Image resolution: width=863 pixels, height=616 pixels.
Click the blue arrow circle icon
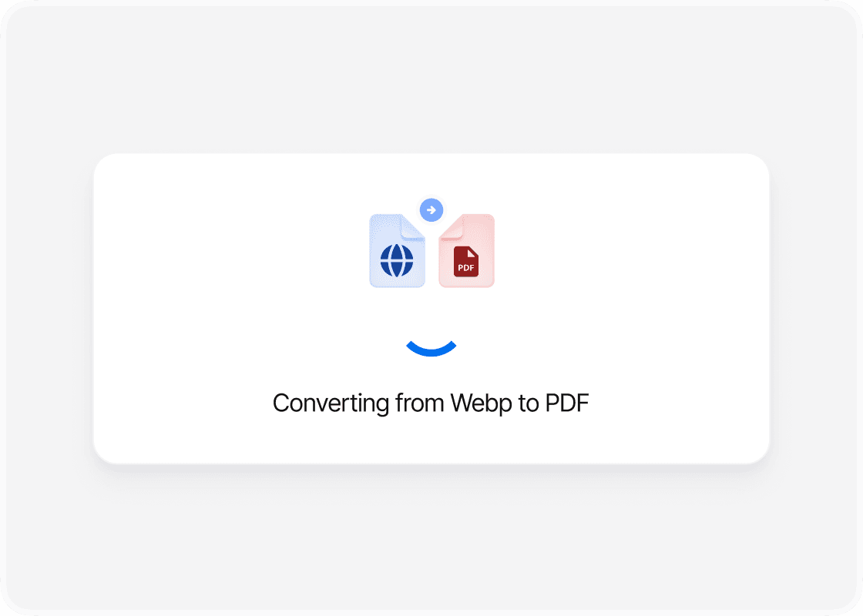click(x=431, y=210)
